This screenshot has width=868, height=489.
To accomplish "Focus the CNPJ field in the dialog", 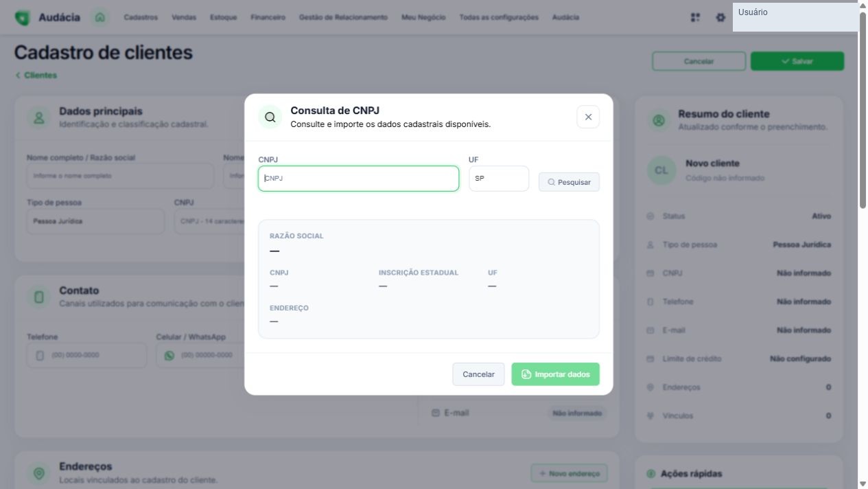I will pyautogui.click(x=358, y=179).
